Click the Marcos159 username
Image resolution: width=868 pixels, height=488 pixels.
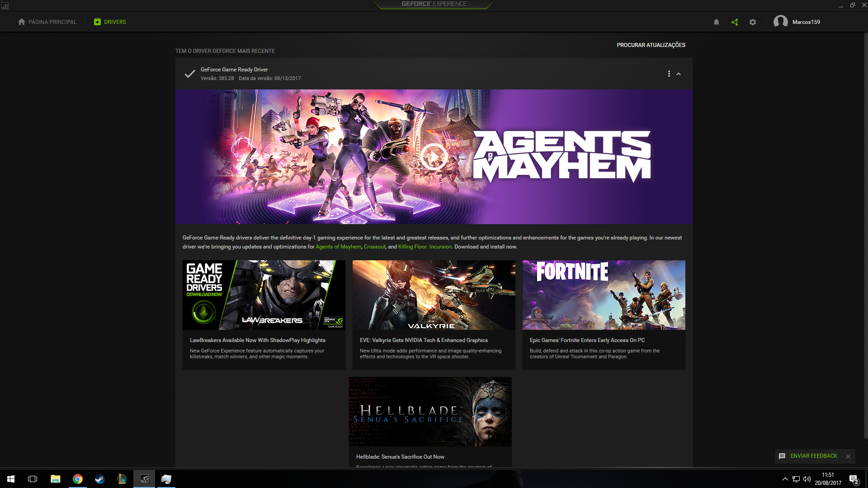click(x=806, y=22)
